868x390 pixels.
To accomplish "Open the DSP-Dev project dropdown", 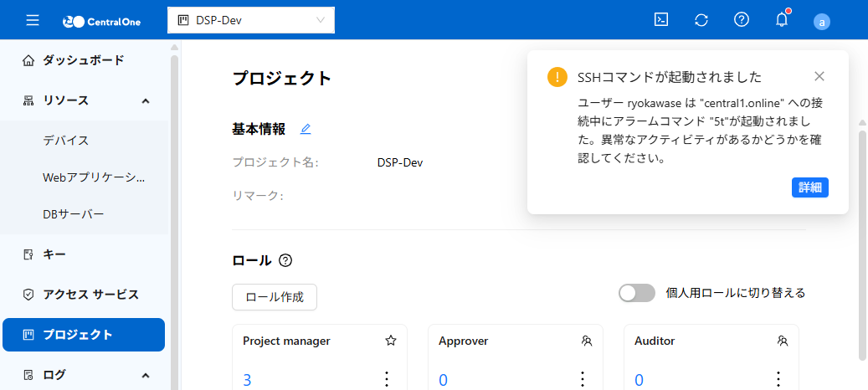I will pos(251,20).
